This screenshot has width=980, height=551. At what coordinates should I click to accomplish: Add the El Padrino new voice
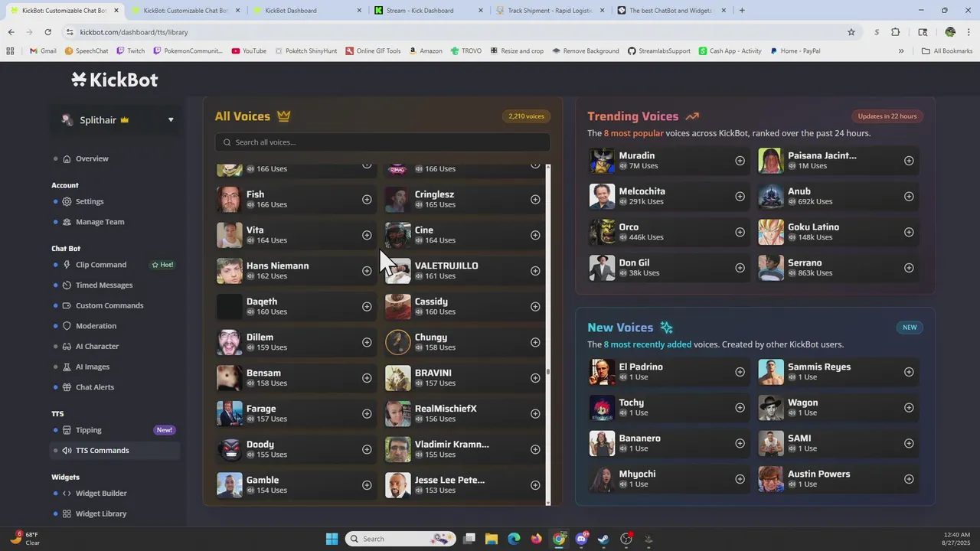pyautogui.click(x=740, y=372)
